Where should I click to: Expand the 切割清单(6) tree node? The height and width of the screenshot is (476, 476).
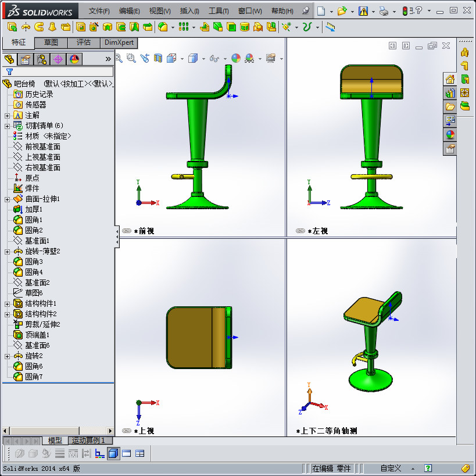click(8, 126)
